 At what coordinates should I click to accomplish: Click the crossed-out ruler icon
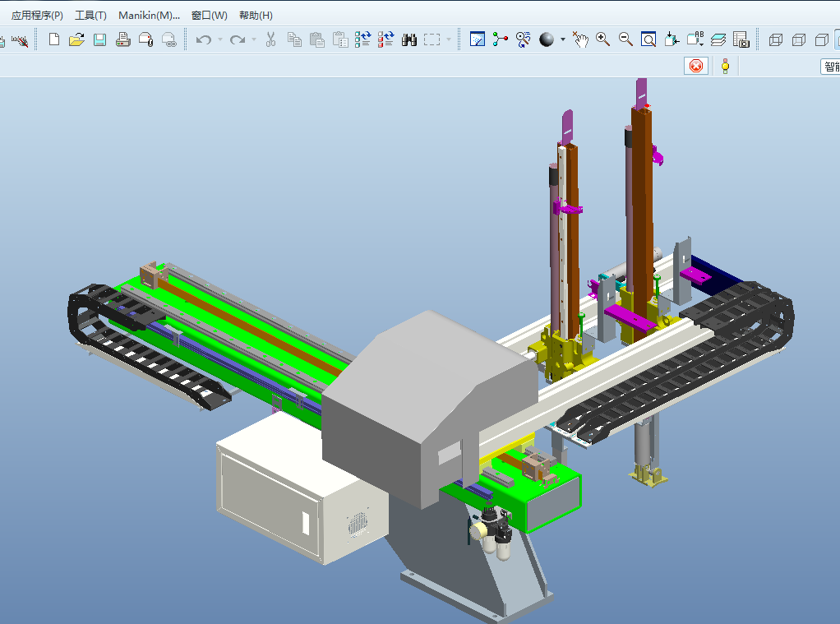(x=20, y=41)
